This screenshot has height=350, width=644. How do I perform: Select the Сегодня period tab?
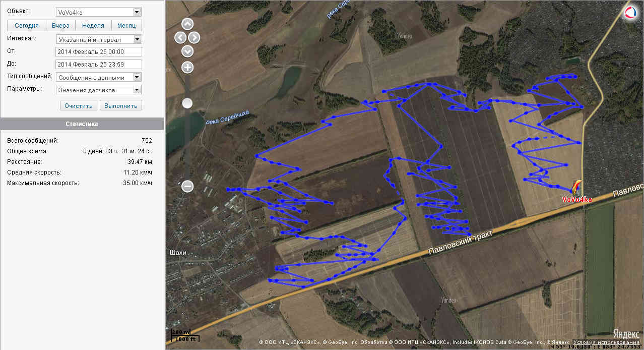point(27,25)
